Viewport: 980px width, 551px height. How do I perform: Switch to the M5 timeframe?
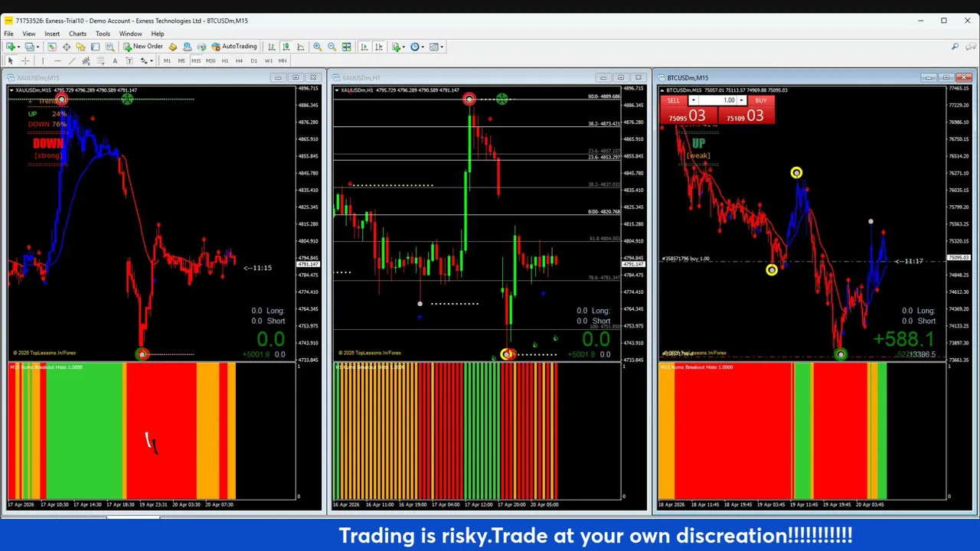(181, 60)
